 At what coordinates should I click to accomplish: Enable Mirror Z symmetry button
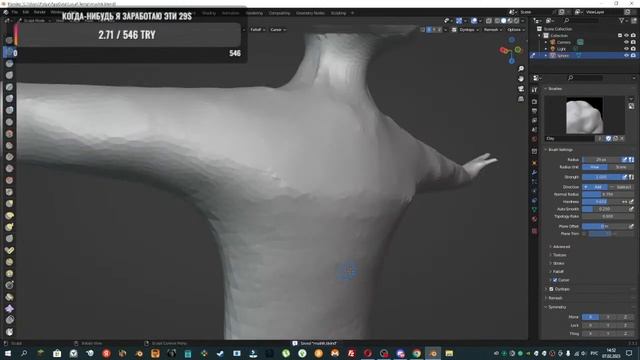(625, 317)
